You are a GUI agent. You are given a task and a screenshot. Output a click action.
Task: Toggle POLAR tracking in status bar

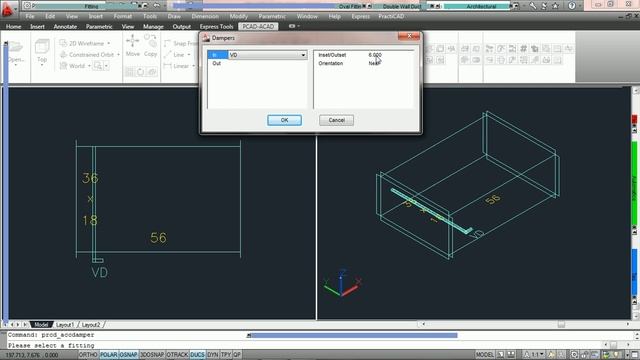(x=109, y=355)
